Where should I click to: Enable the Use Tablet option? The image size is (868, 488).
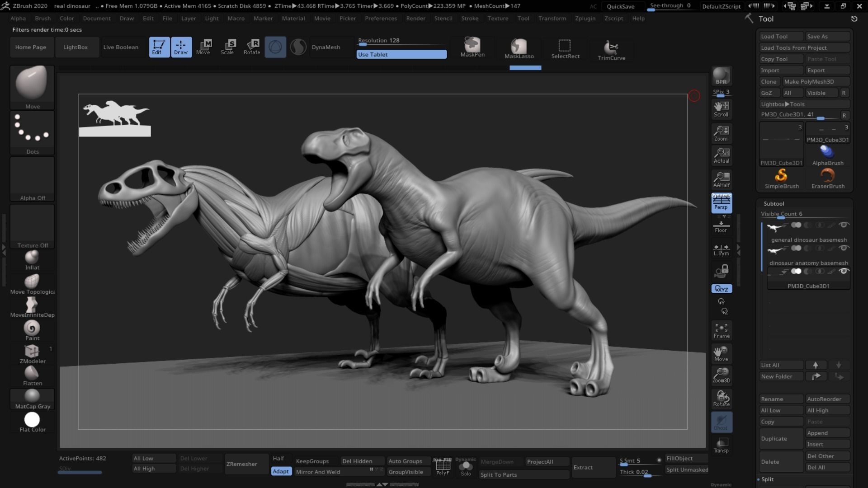click(x=401, y=54)
